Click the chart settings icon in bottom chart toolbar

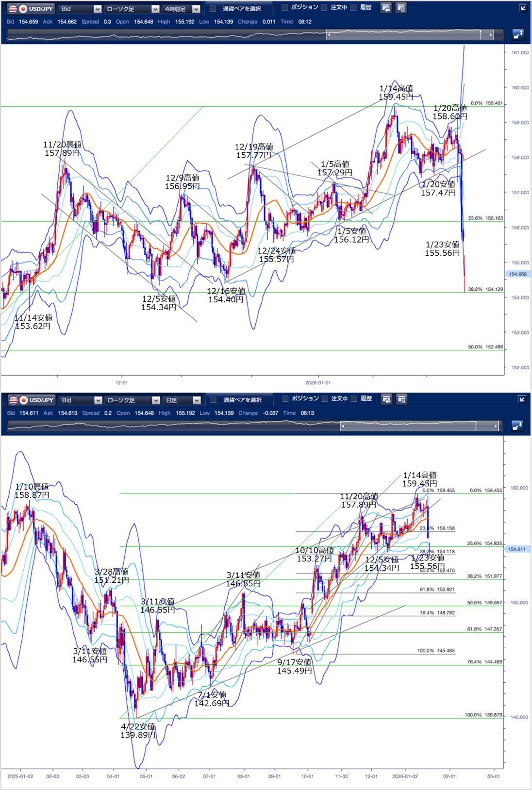pos(386,399)
